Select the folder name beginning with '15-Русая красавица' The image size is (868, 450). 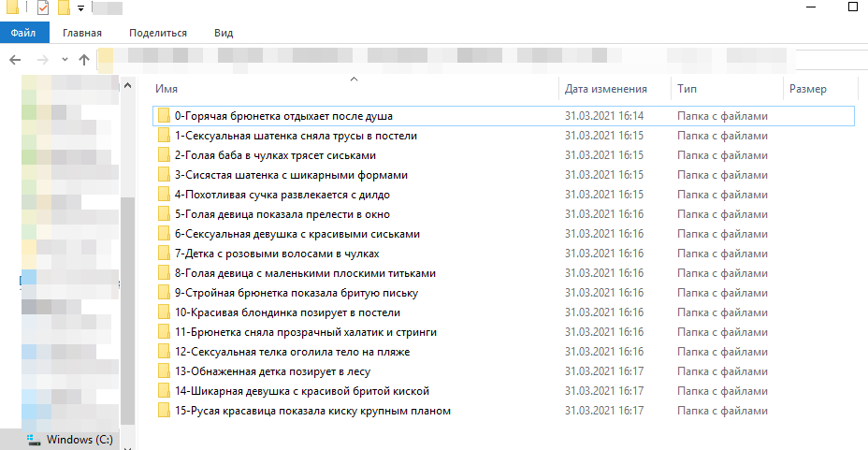312,411
